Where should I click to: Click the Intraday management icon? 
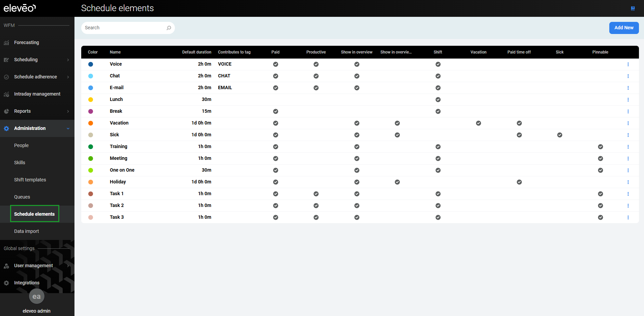[6, 94]
